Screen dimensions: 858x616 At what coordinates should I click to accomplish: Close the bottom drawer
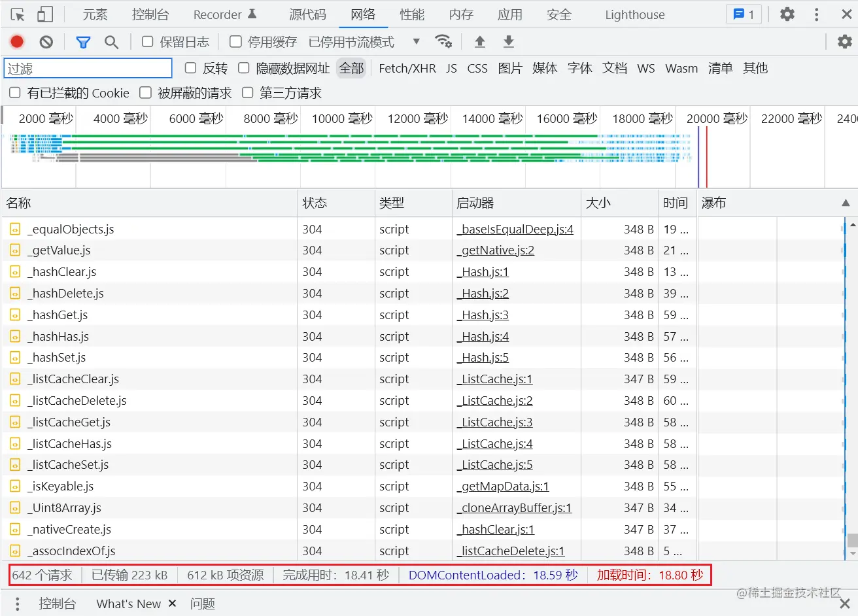coord(845,604)
